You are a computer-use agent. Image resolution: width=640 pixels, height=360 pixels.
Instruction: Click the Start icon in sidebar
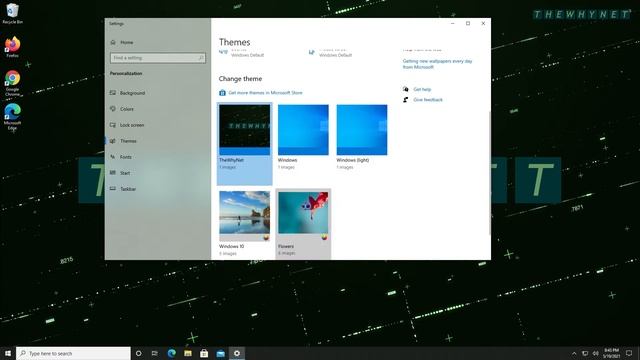pos(113,173)
